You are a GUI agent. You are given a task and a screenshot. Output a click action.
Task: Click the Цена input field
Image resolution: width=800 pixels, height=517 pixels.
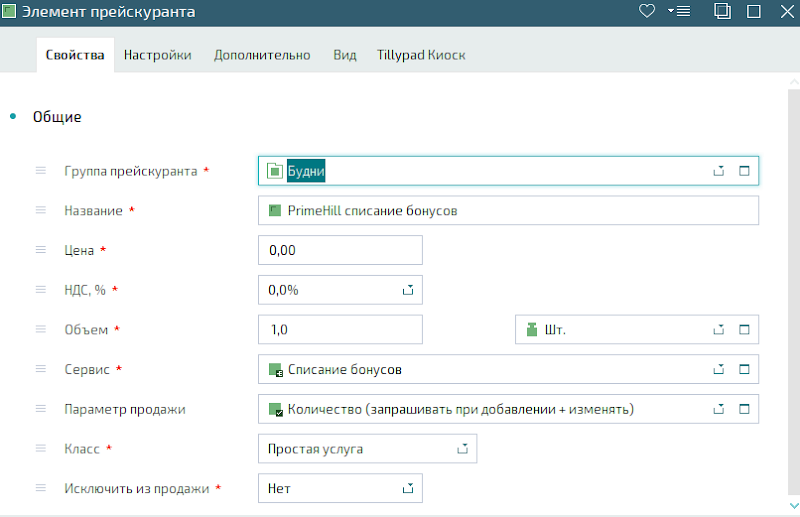pos(340,250)
